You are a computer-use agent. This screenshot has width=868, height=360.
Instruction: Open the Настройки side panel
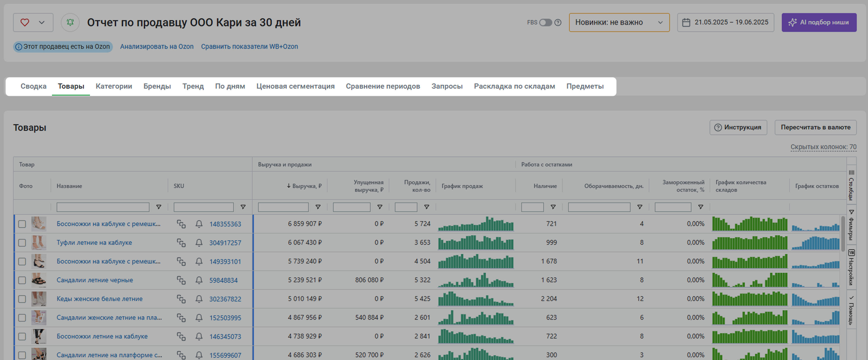point(851,268)
